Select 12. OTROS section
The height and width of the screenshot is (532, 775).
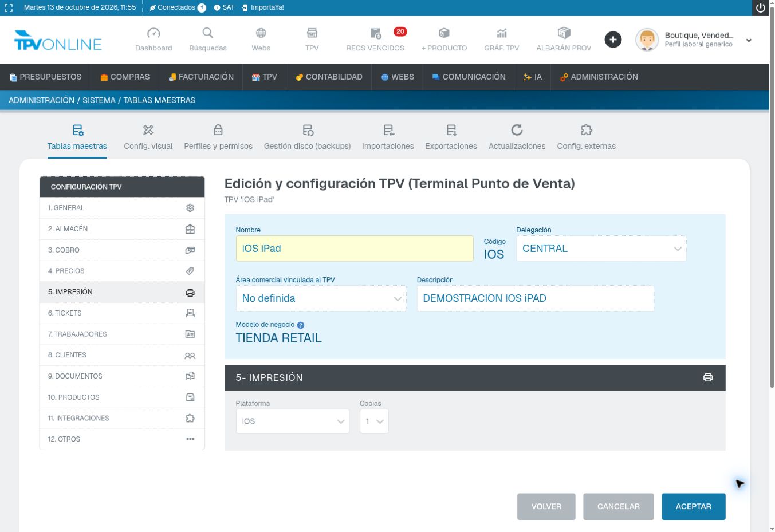click(122, 439)
